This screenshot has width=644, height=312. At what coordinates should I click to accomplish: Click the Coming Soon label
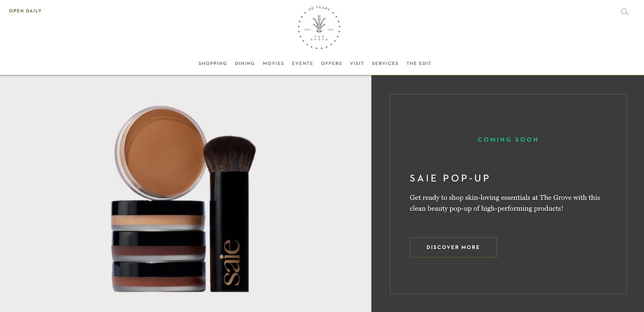508,139
